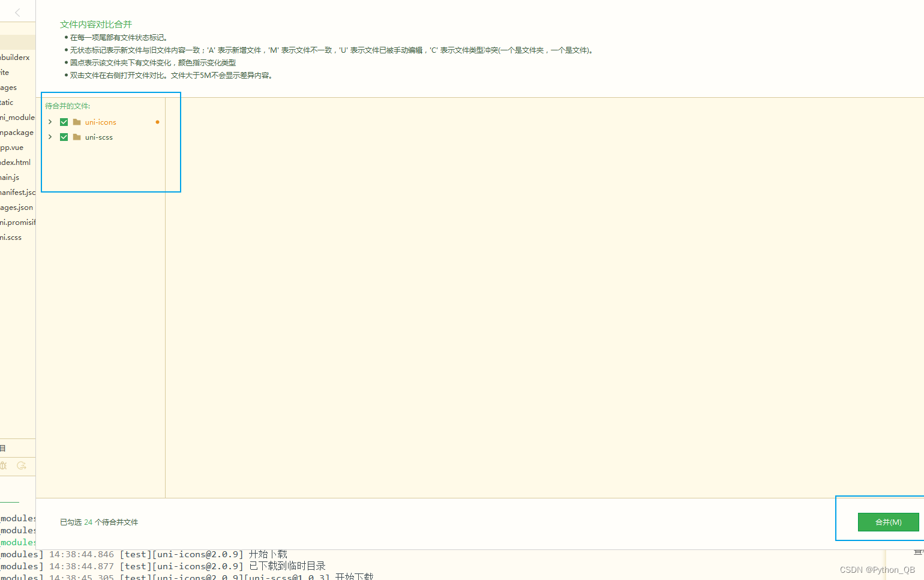This screenshot has height=580, width=924.
Task: Select the pages folder in project tree
Action: click(x=8, y=87)
